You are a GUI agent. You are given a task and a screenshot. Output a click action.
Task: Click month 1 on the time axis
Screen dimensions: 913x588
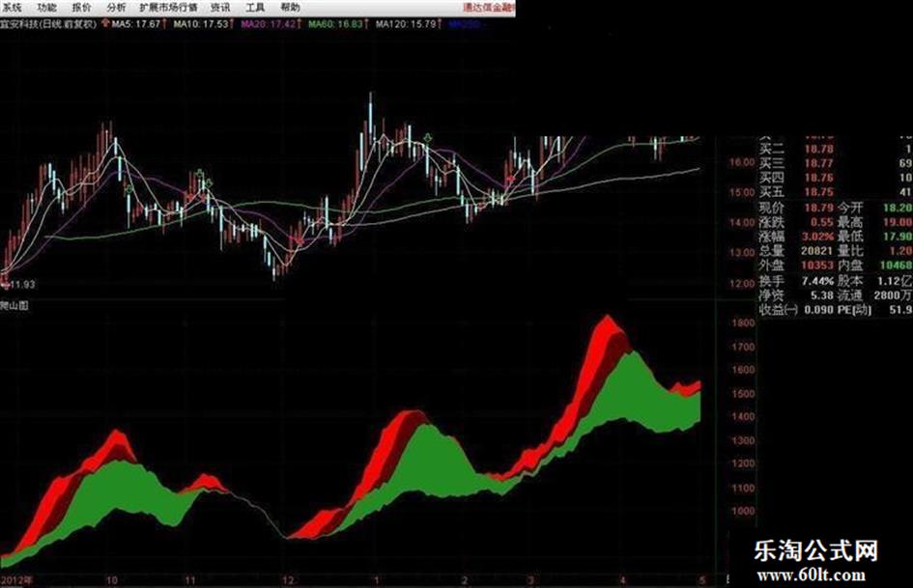[x=376, y=580]
